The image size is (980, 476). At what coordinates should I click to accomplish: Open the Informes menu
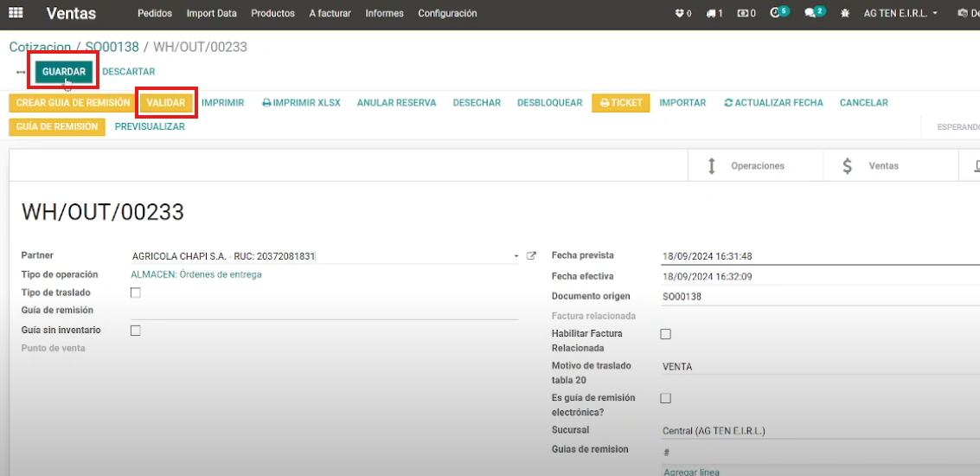384,14
